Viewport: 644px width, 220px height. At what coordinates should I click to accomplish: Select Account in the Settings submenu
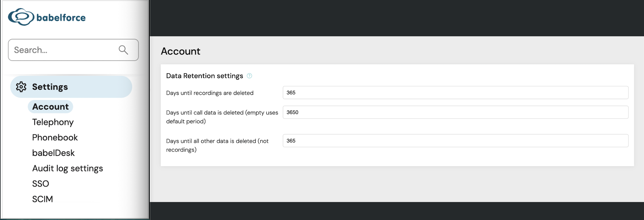pyautogui.click(x=50, y=107)
